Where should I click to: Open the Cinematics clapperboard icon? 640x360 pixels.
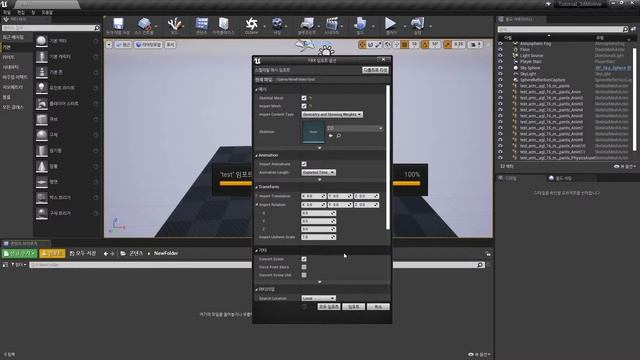coord(332,24)
